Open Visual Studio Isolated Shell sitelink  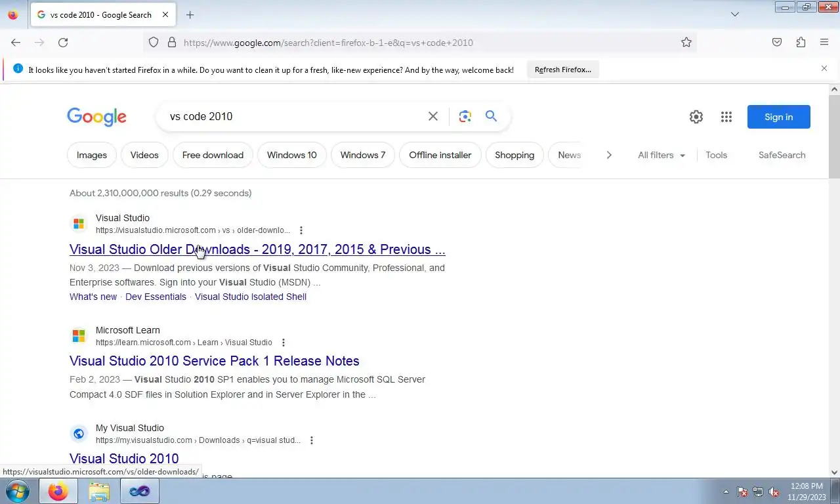click(x=251, y=297)
